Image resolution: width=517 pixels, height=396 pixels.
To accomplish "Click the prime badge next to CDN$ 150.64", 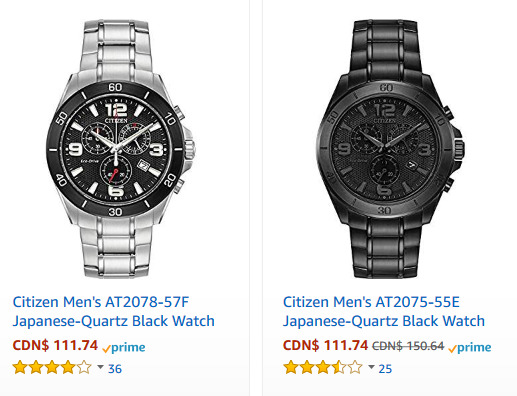I will coord(470,348).
